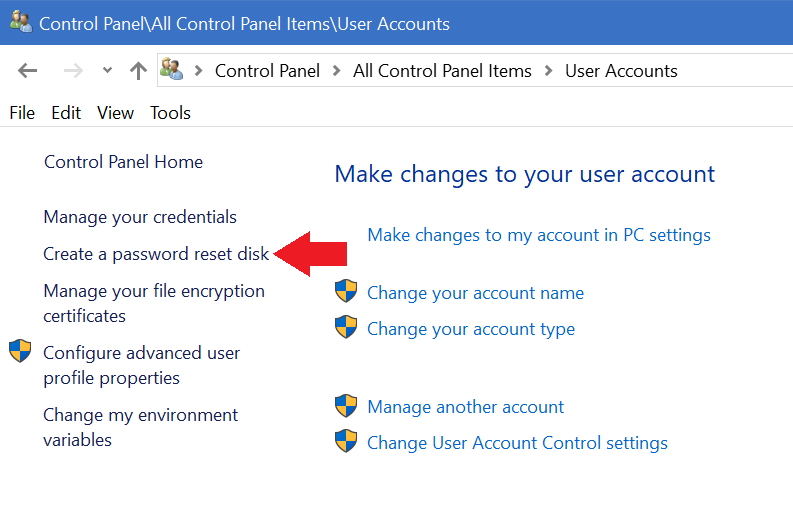The image size is (793, 516).
Task: Open Create a password reset disk
Action: 156,254
